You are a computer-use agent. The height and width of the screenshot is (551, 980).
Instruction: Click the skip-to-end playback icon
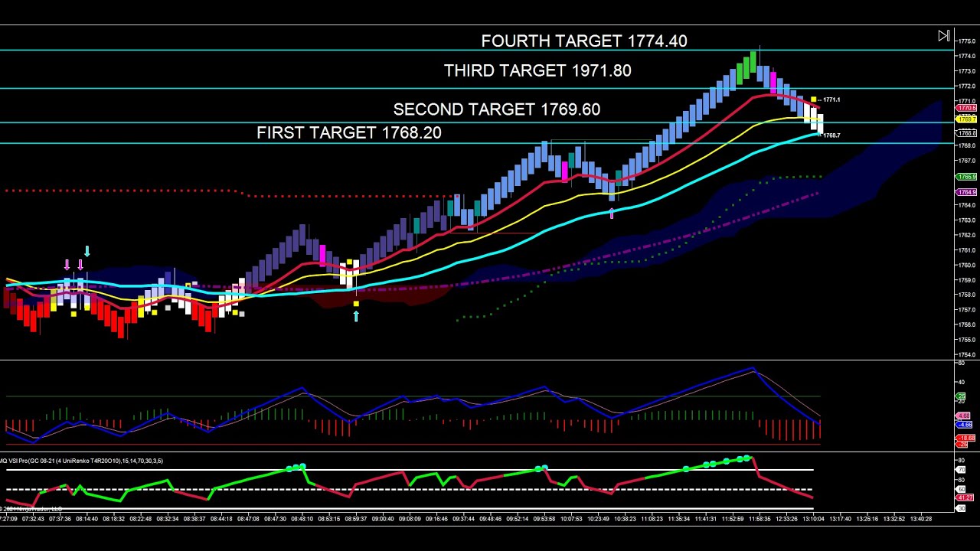(x=944, y=35)
